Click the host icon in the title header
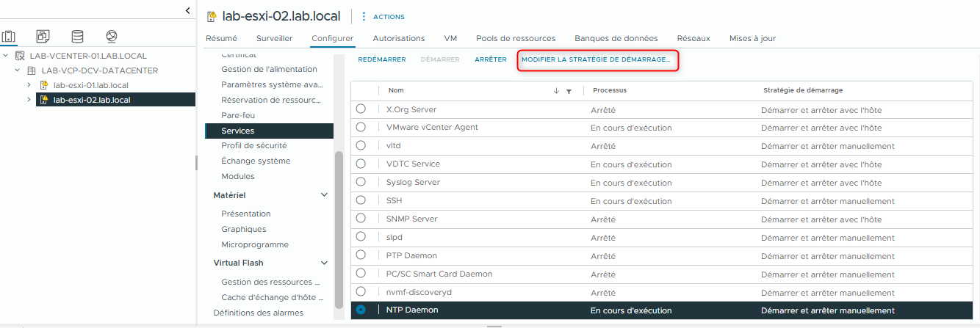 212,15
